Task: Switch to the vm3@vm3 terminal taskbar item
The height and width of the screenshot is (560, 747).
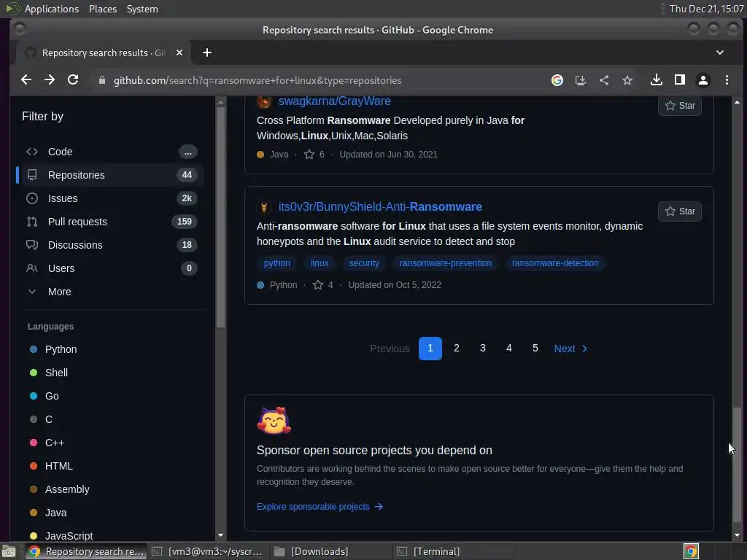Action: tap(208, 551)
